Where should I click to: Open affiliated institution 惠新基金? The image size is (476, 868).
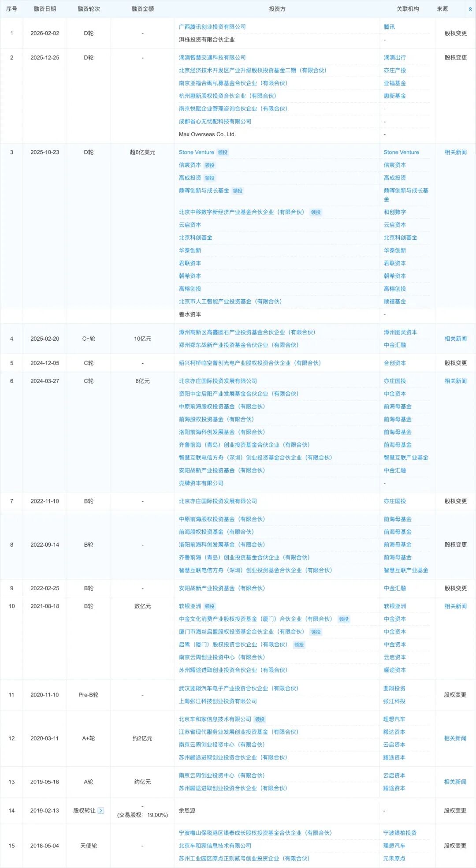(395, 96)
